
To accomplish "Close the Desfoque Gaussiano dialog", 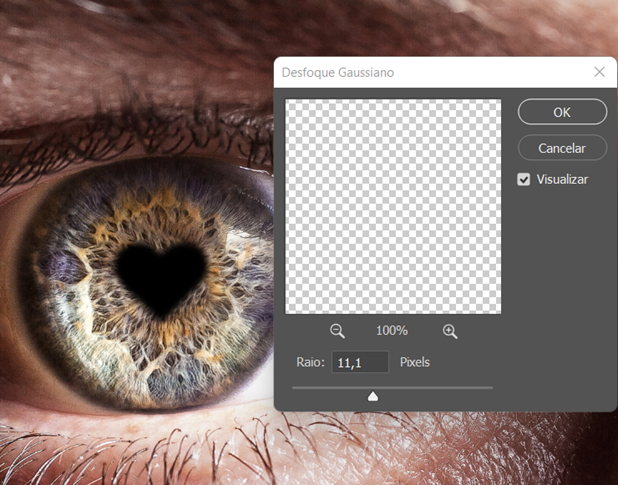I will point(599,72).
